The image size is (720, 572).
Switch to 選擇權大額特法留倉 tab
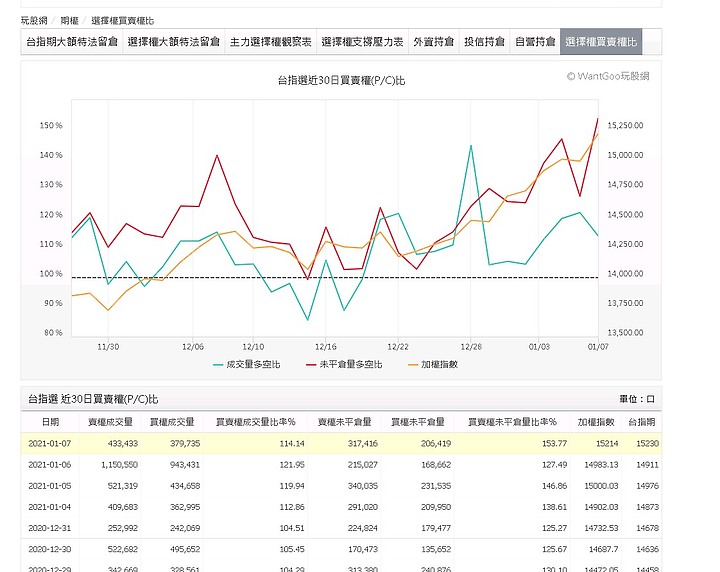pos(174,42)
